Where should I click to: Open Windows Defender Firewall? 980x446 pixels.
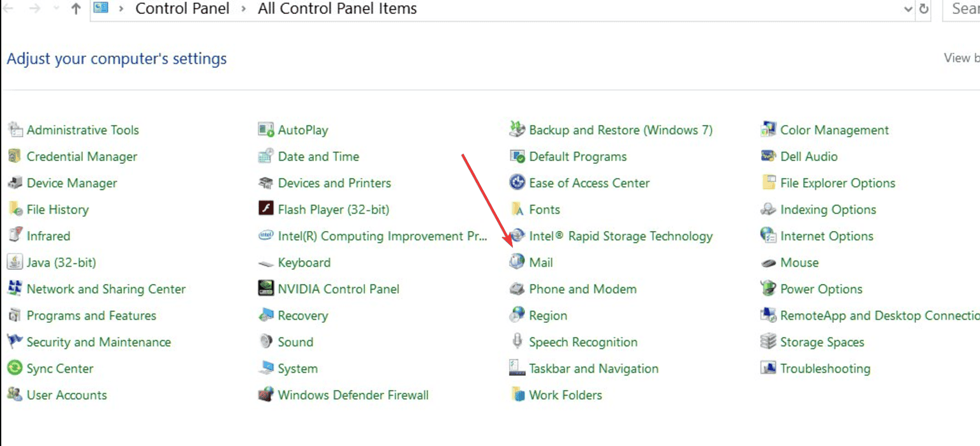pyautogui.click(x=353, y=395)
